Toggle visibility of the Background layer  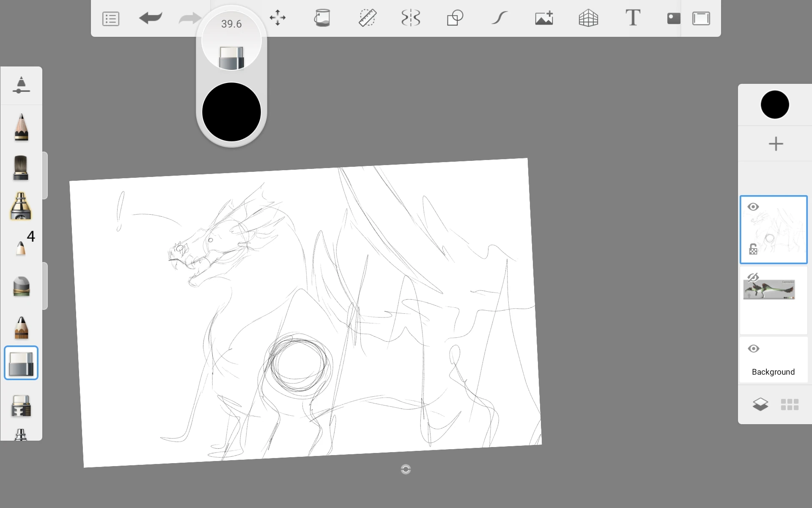pos(753,349)
